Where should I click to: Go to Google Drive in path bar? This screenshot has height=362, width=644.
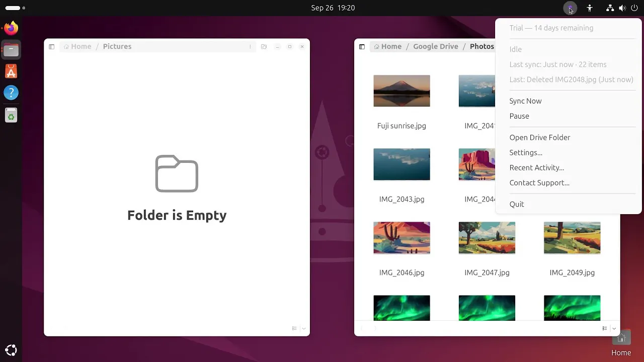[x=436, y=46]
